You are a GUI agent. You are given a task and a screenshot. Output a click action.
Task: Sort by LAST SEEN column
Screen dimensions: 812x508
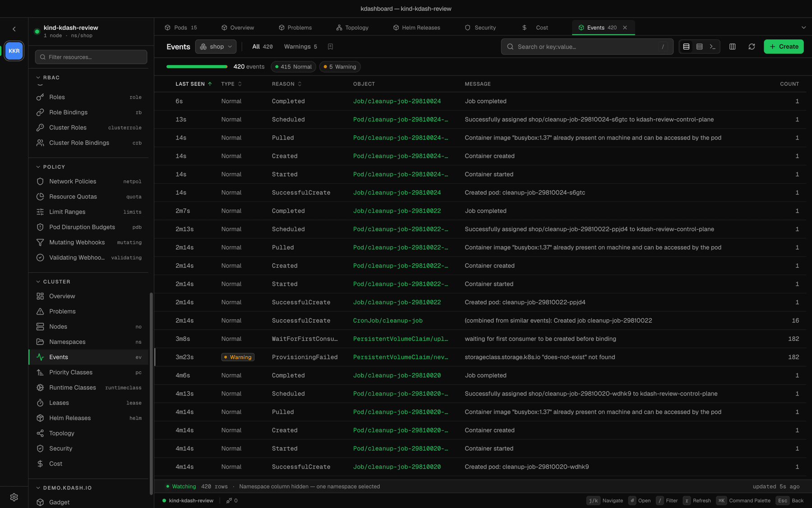click(x=194, y=84)
